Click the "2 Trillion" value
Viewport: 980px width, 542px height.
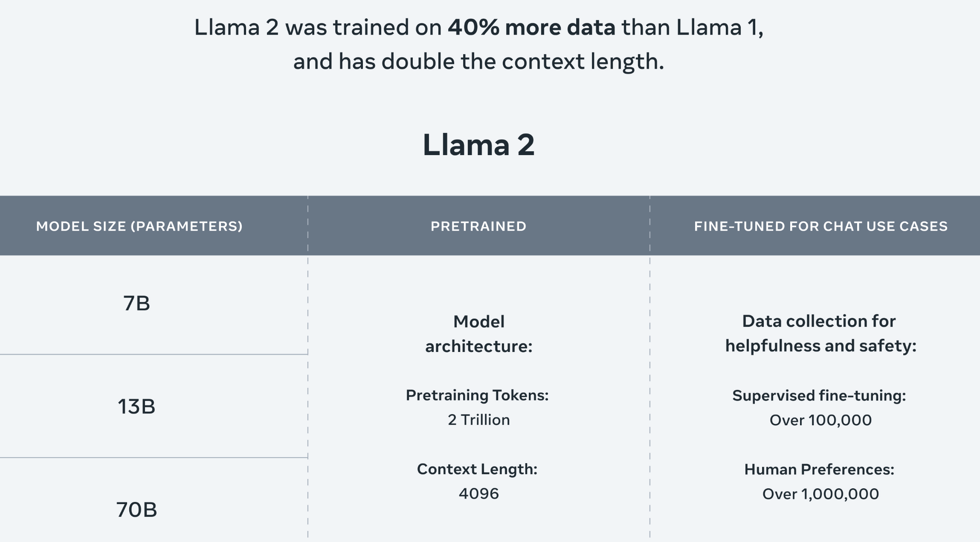pos(478,420)
